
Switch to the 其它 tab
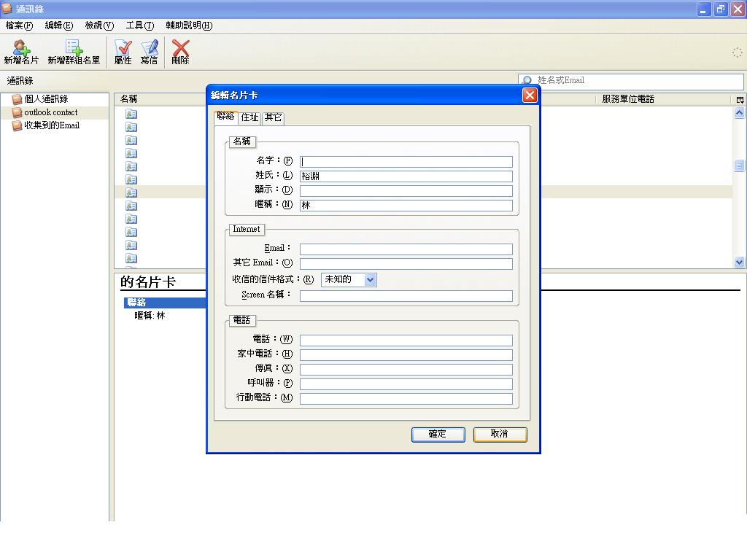[x=274, y=117]
